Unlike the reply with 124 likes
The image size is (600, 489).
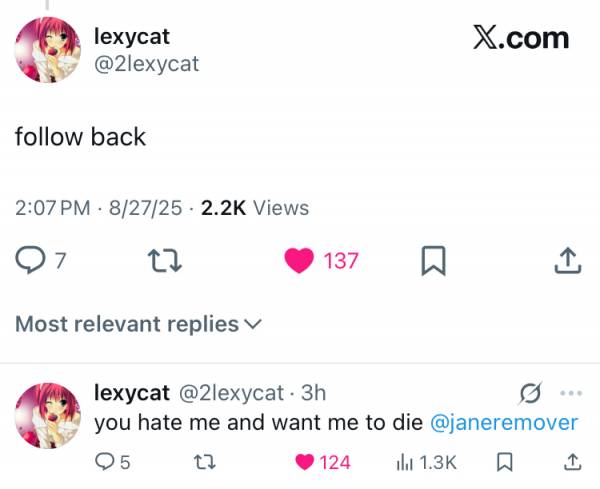305,462
